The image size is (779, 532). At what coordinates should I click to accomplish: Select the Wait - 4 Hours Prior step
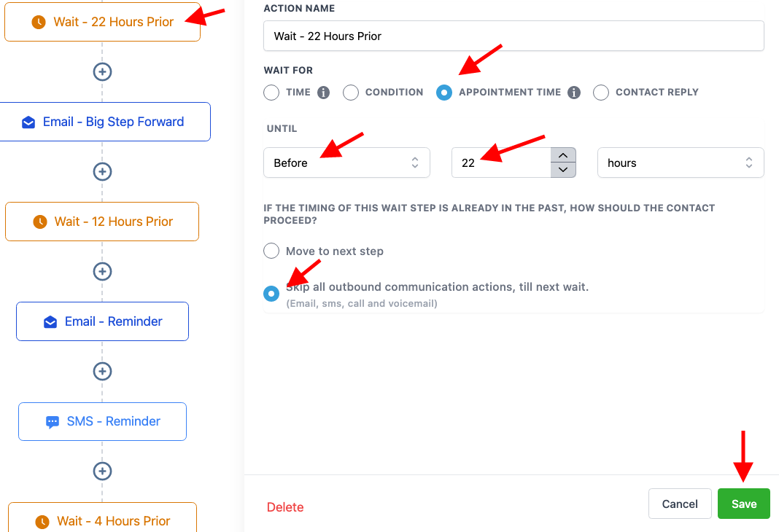pyautogui.click(x=102, y=521)
